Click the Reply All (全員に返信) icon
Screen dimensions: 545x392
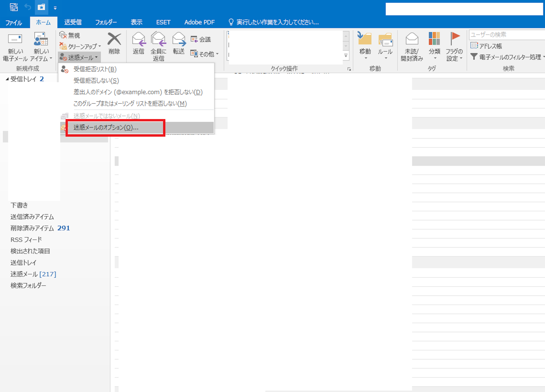click(158, 39)
